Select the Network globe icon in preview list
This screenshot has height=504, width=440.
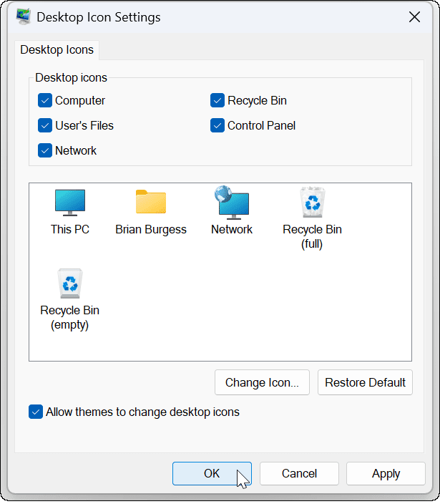[x=232, y=203]
